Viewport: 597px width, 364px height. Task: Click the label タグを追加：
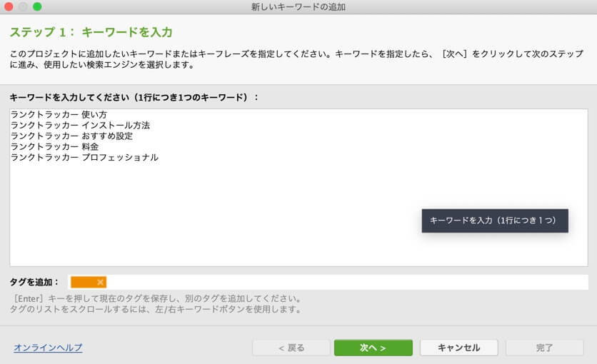click(x=34, y=282)
